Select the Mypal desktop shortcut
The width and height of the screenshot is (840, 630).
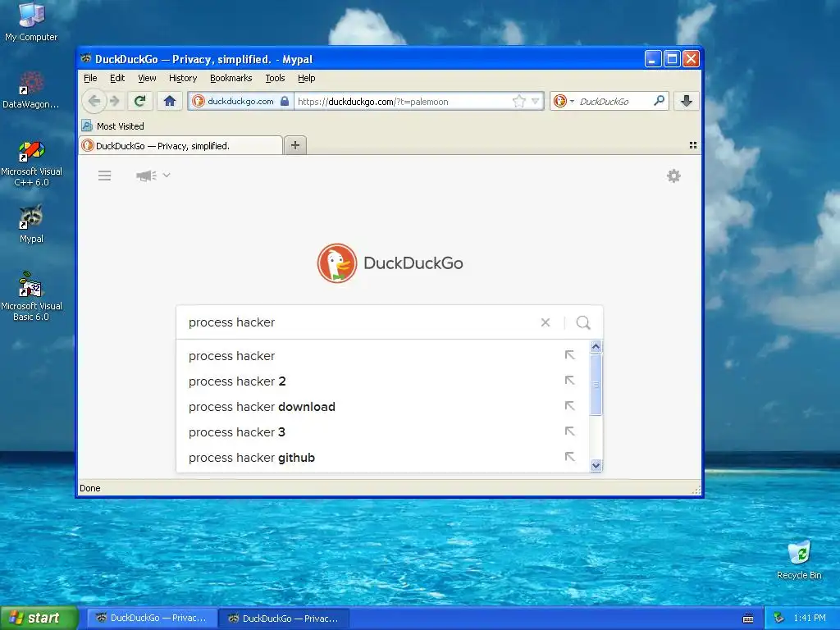click(31, 225)
